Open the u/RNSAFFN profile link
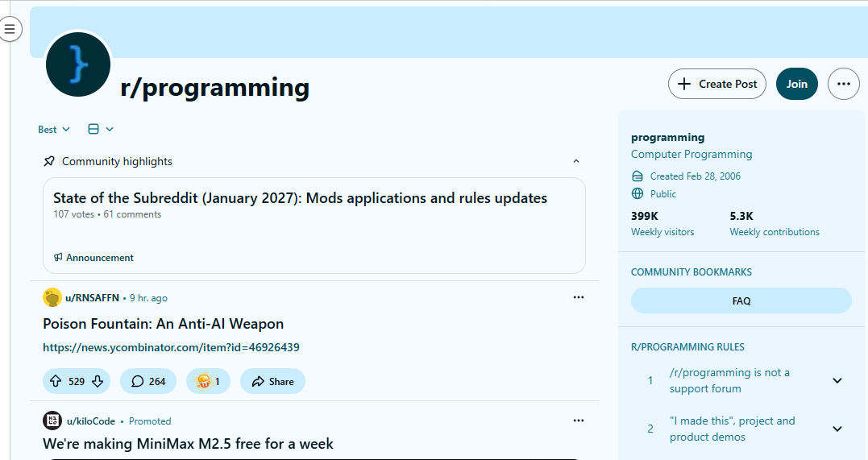The image size is (868, 460). tap(92, 298)
